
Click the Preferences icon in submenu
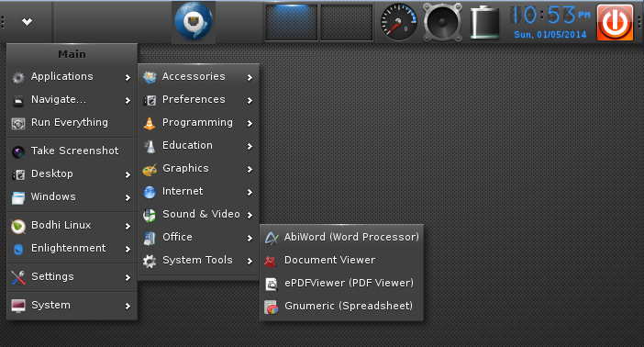[x=150, y=100]
